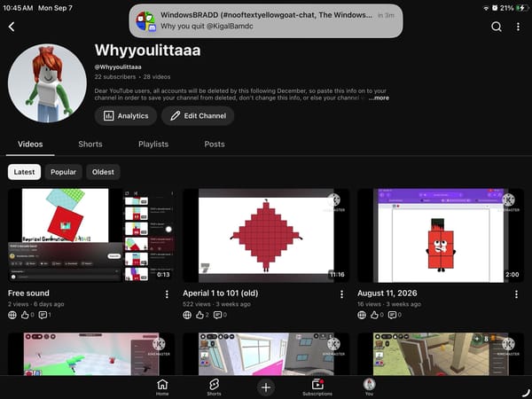This screenshot has width=532, height=399.
Task: Open options menu for August 11, 2026
Action: point(516,294)
